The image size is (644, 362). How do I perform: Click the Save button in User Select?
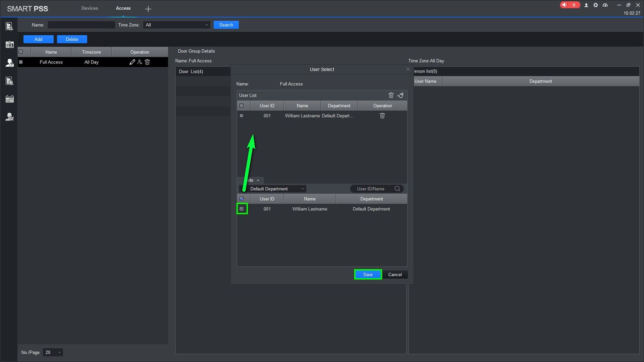pyautogui.click(x=368, y=275)
